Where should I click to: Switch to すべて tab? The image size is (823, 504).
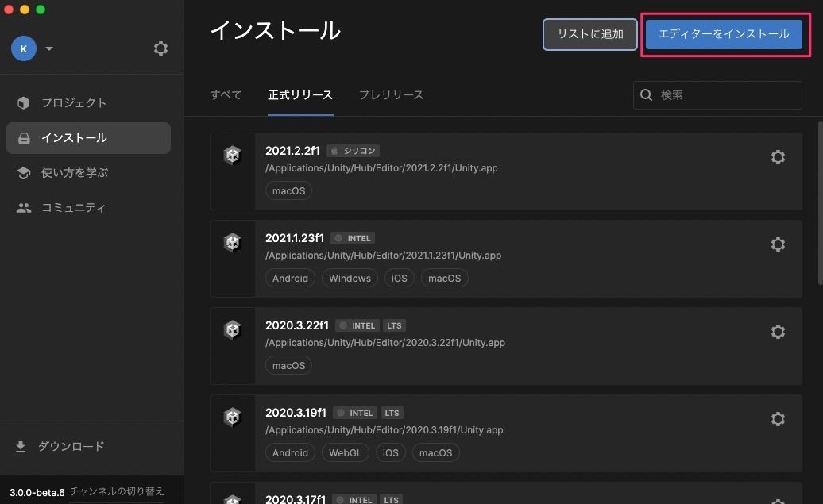coord(226,95)
